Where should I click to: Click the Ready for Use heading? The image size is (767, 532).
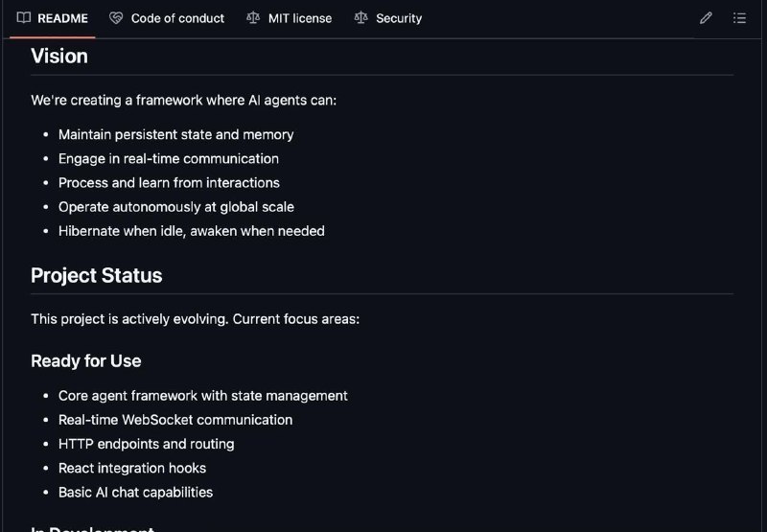click(x=86, y=360)
